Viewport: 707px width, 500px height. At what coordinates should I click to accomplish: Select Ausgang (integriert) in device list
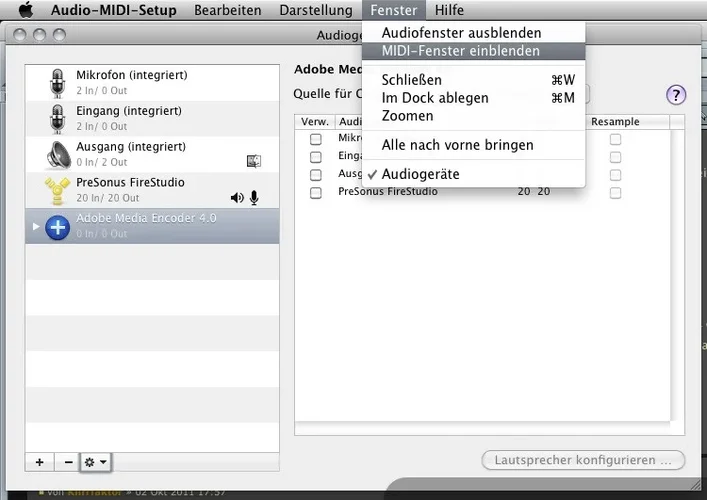[152, 155]
